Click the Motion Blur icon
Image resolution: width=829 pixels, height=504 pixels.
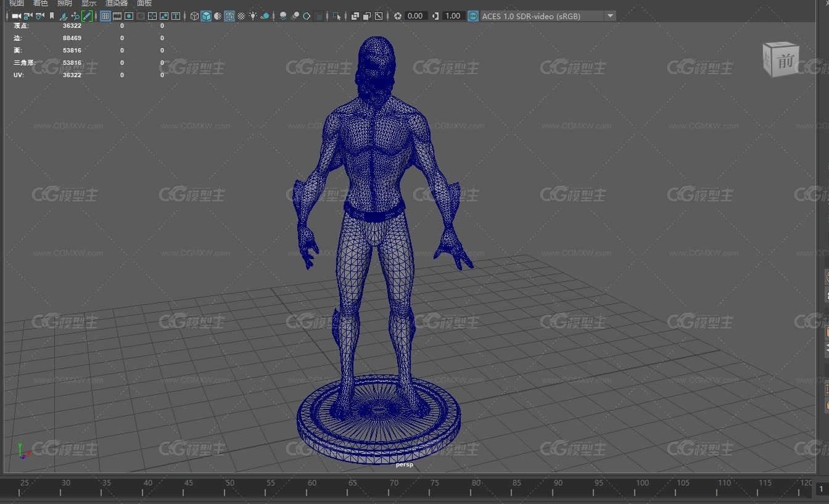[295, 16]
